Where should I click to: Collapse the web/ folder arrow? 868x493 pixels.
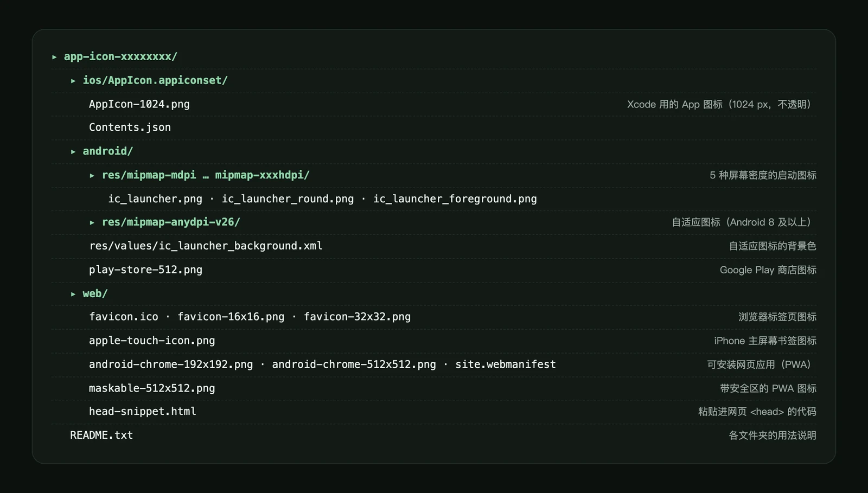tap(73, 294)
